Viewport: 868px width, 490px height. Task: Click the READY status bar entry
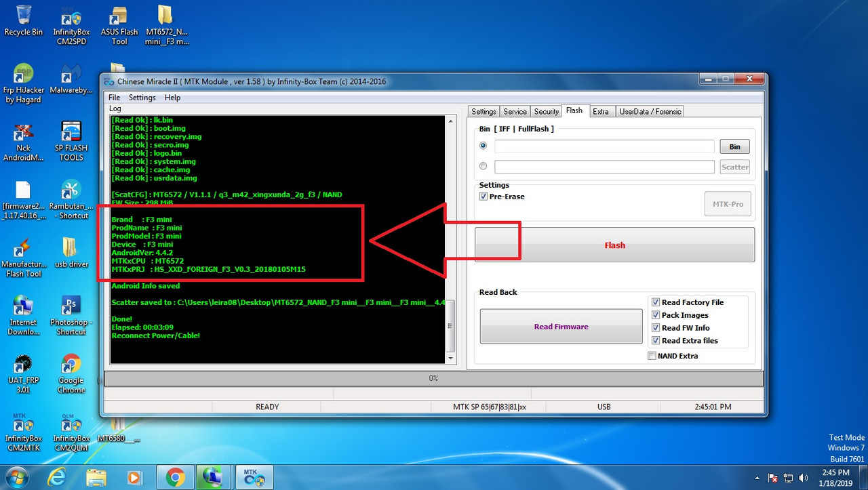(x=267, y=407)
